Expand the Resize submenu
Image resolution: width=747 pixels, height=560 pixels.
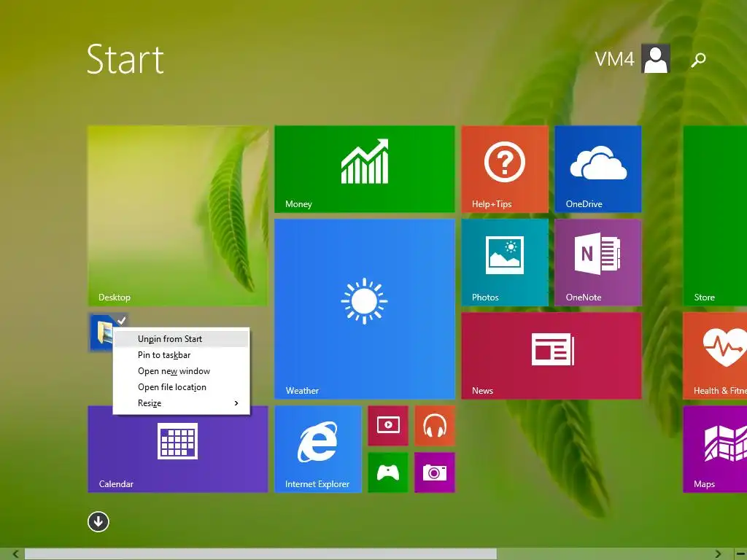point(181,403)
